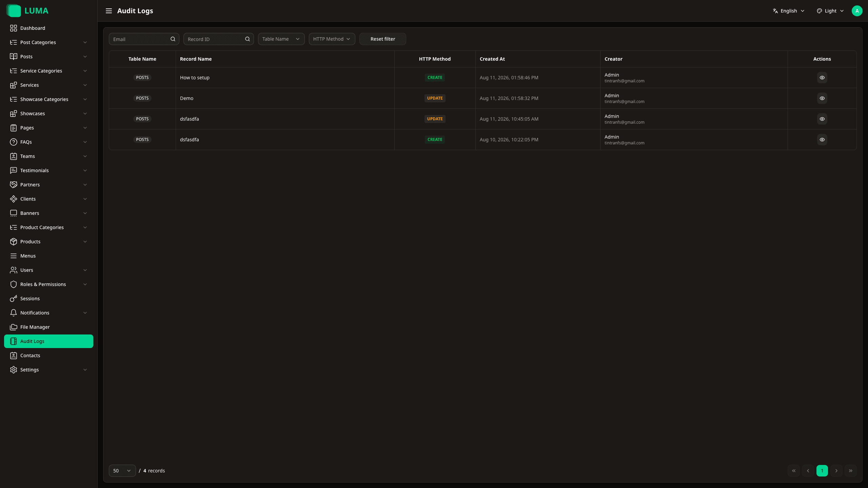The image size is (868, 488).
Task: View the Aug 10 dsfasdfa create log
Action: click(x=822, y=140)
